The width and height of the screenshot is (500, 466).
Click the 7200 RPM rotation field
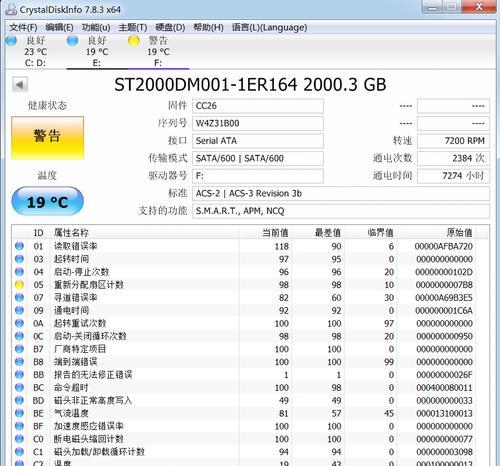coord(453,141)
